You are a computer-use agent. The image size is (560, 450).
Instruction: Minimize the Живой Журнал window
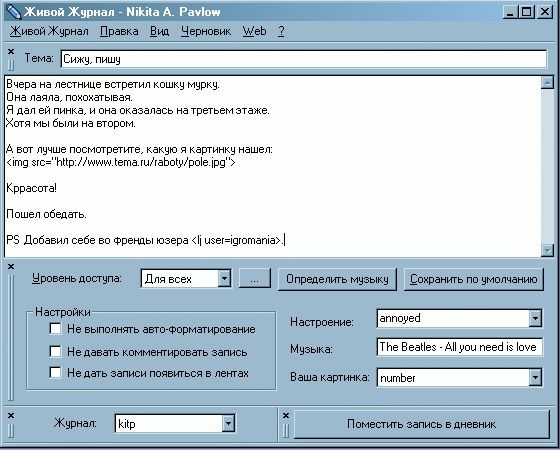tap(510, 12)
